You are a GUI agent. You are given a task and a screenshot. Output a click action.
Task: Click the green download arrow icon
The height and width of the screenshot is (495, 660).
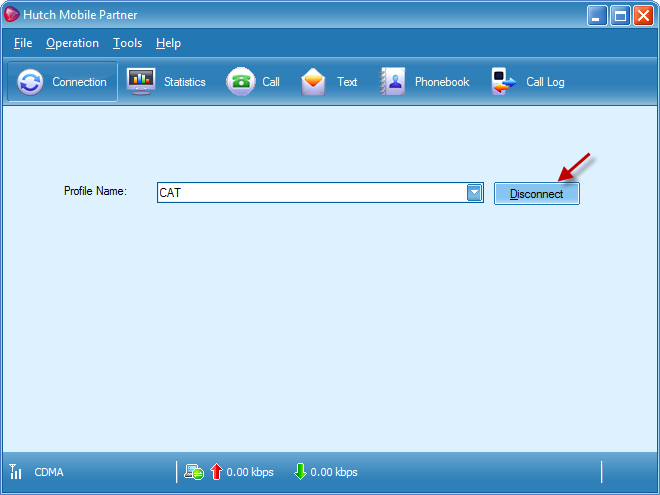300,472
